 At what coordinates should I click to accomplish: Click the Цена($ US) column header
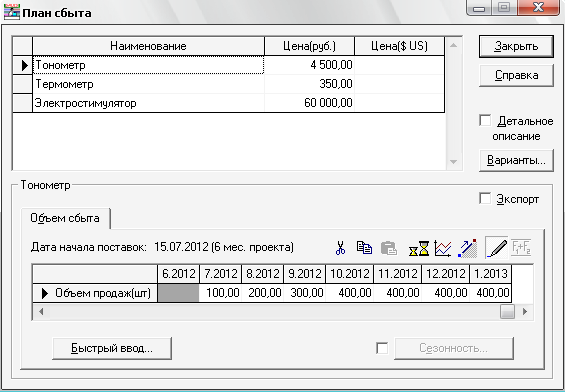click(x=399, y=46)
